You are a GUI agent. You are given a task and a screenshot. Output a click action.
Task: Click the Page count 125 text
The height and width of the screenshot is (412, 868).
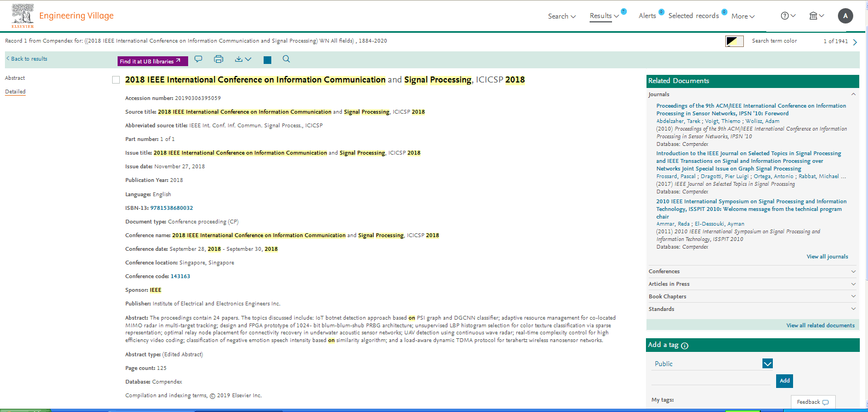click(146, 368)
